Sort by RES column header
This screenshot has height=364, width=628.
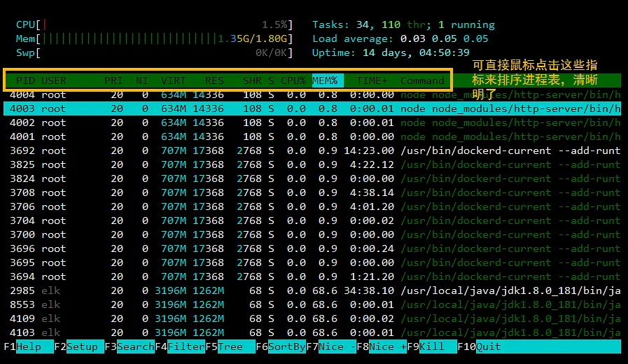pyautogui.click(x=214, y=80)
